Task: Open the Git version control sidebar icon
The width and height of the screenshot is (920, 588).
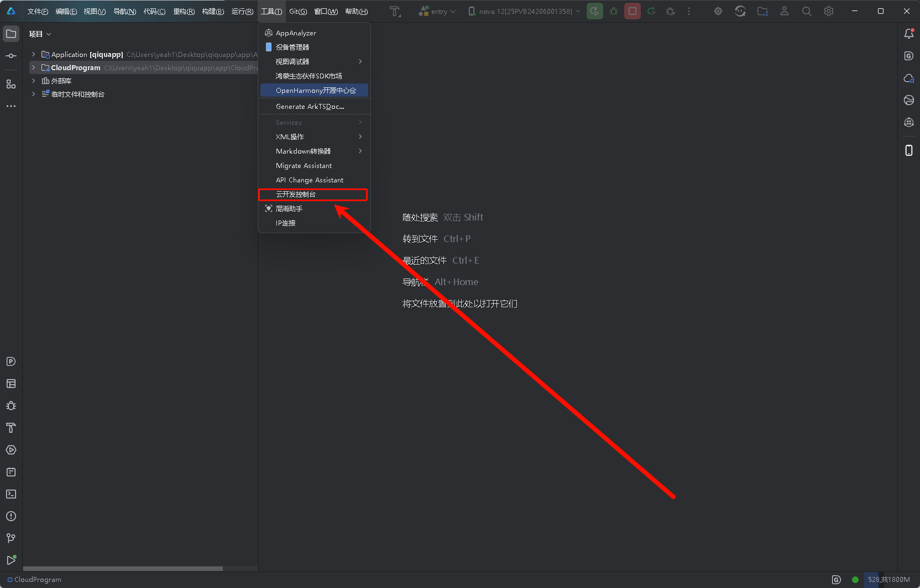Action: click(x=11, y=538)
